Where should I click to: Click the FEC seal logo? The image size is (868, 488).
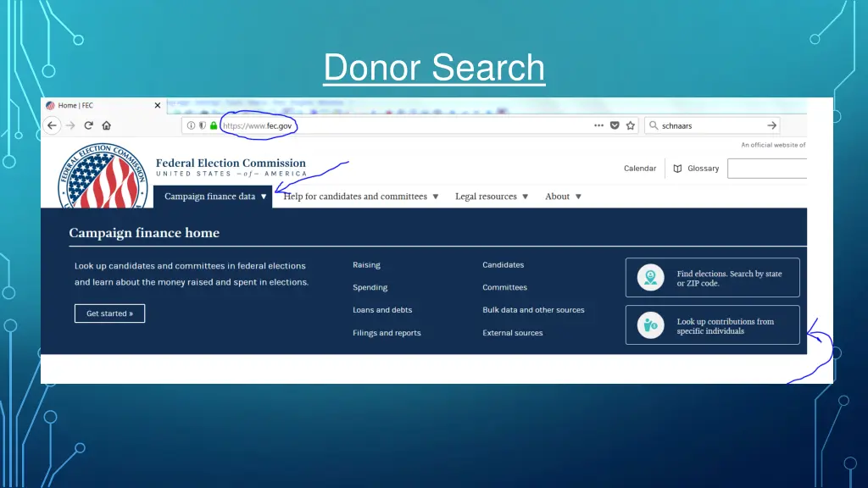(x=103, y=175)
